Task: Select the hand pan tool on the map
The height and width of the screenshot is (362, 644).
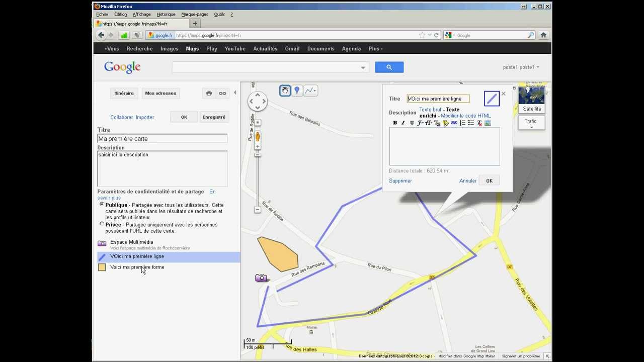Action: (285, 90)
